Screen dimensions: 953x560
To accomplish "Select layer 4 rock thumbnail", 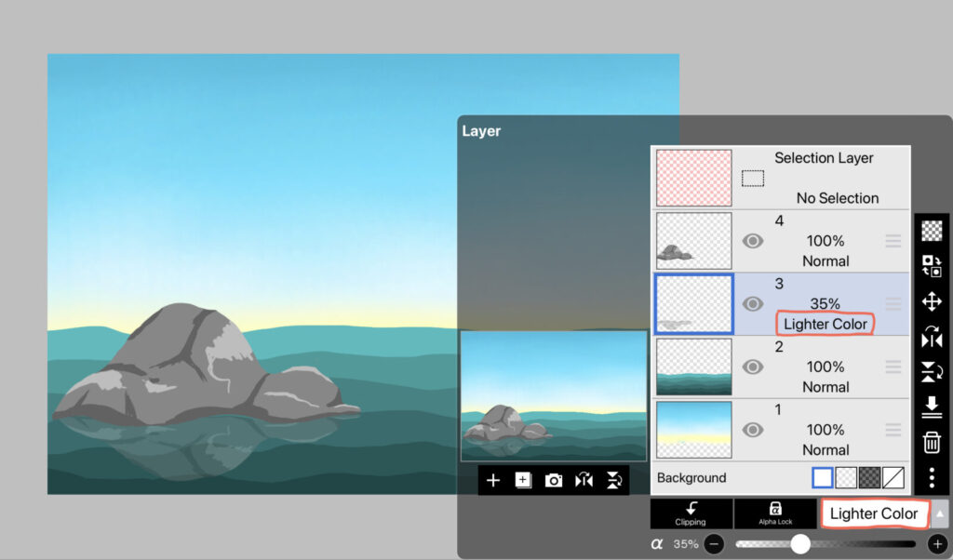I will coord(694,241).
